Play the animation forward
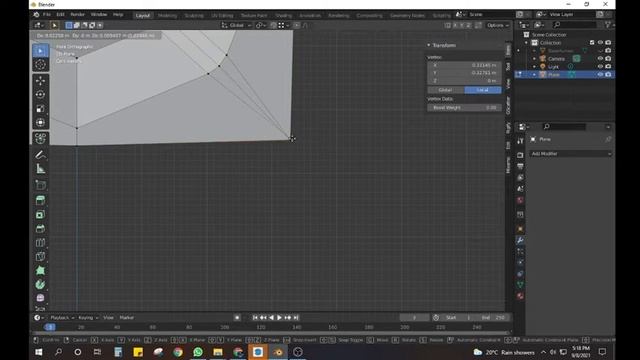Viewport: 640px width, 360px height. coord(280,318)
